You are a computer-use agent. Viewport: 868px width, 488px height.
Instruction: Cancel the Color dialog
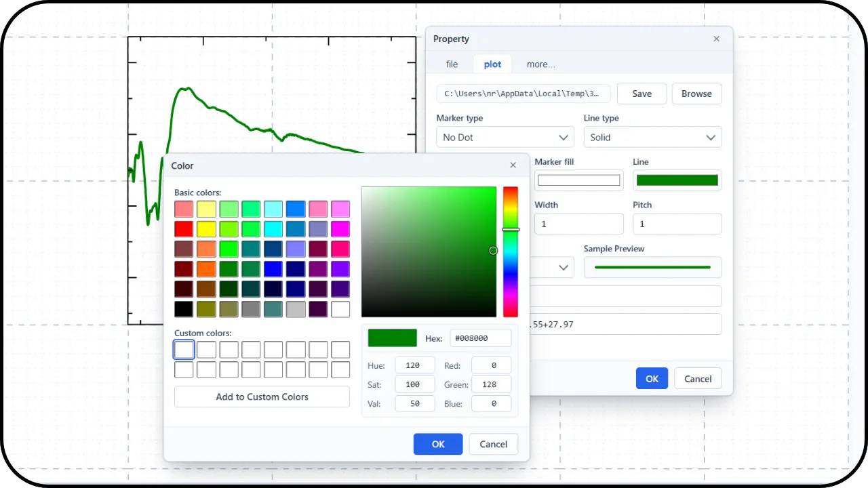tap(494, 444)
